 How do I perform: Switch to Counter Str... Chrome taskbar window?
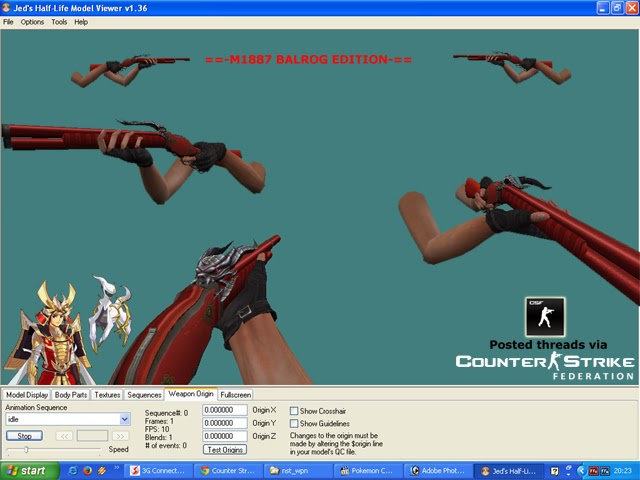(228, 471)
